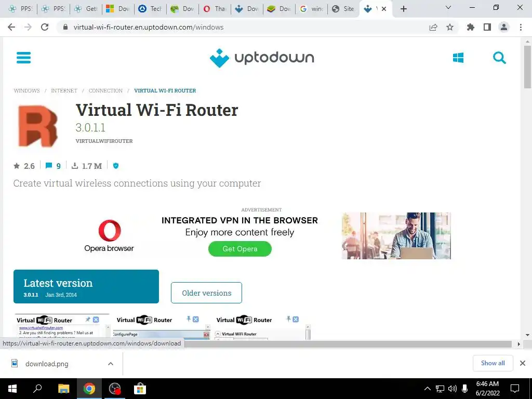The height and width of the screenshot is (399, 532).
Task: Switch to the Tech tab
Action: 150,9
